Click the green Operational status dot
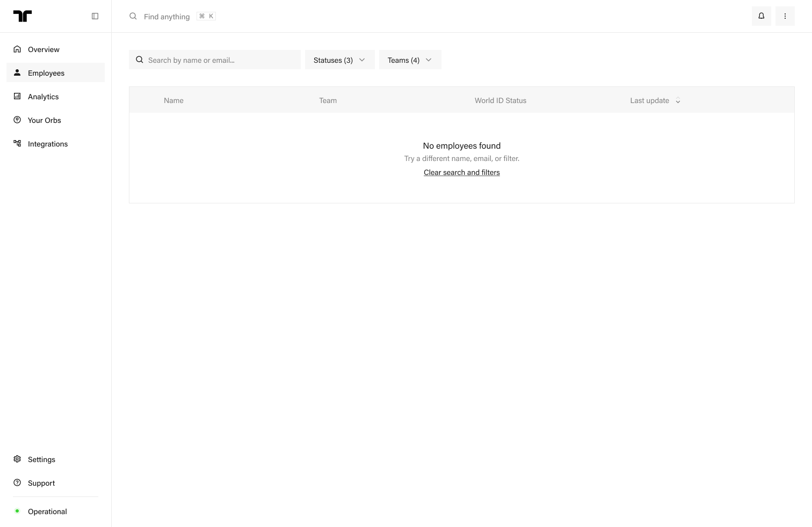Viewport: 812px width, 527px height. click(x=17, y=511)
